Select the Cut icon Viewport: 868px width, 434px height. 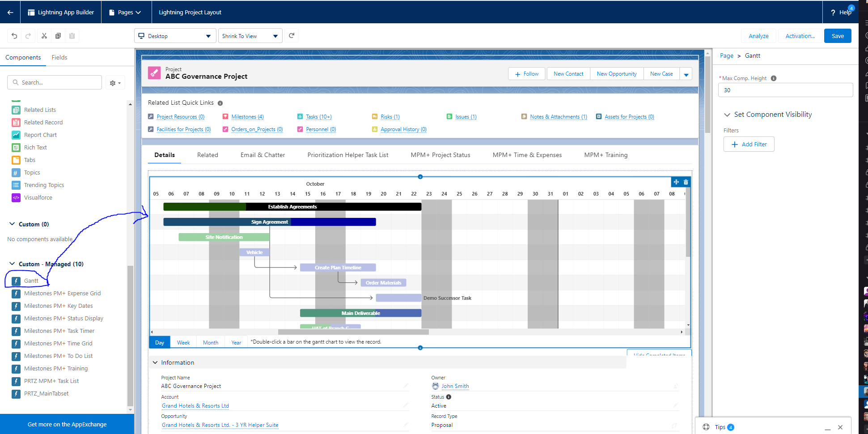(x=44, y=35)
